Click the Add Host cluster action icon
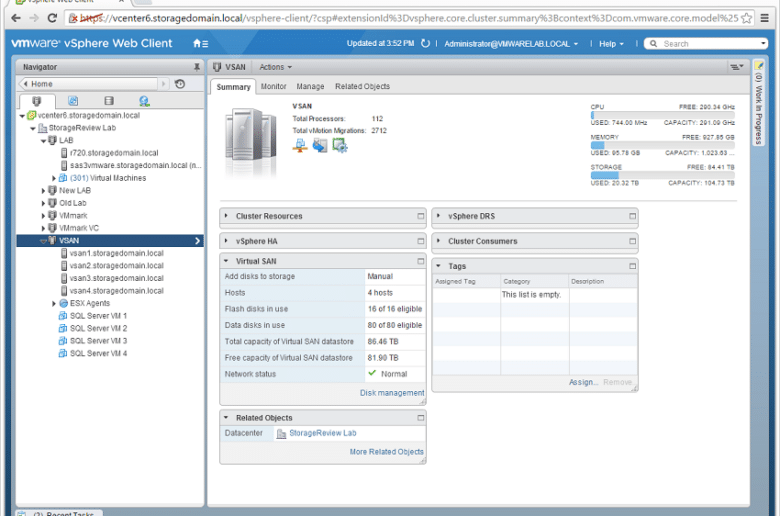Screen dimensions: 780x516 (x=300, y=145)
